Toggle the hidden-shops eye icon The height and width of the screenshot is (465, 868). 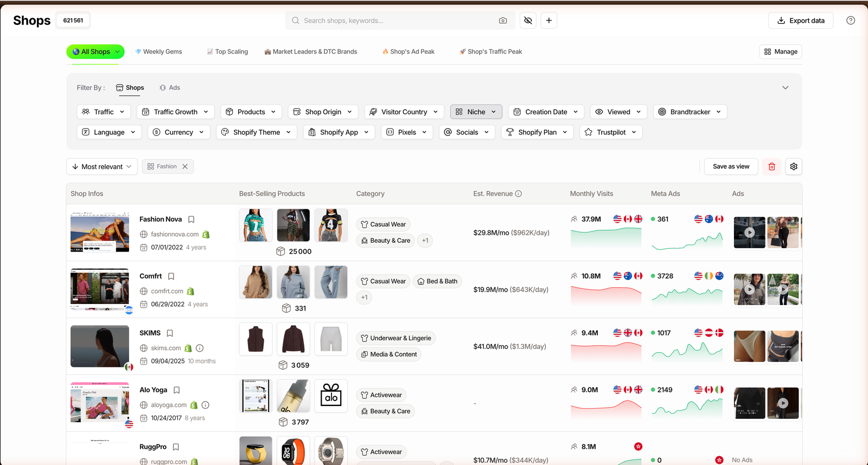[528, 21]
